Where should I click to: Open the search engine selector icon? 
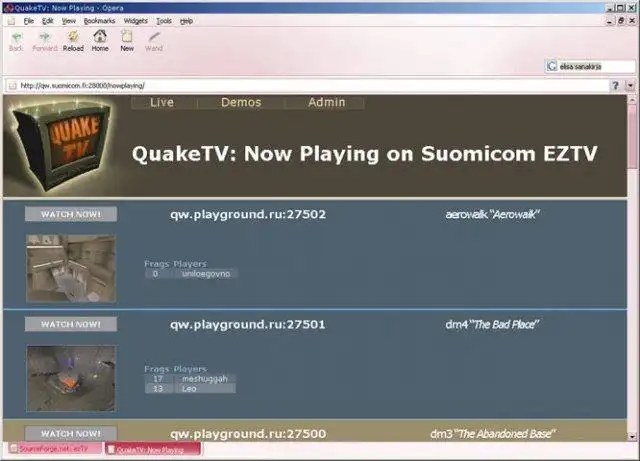tap(552, 66)
